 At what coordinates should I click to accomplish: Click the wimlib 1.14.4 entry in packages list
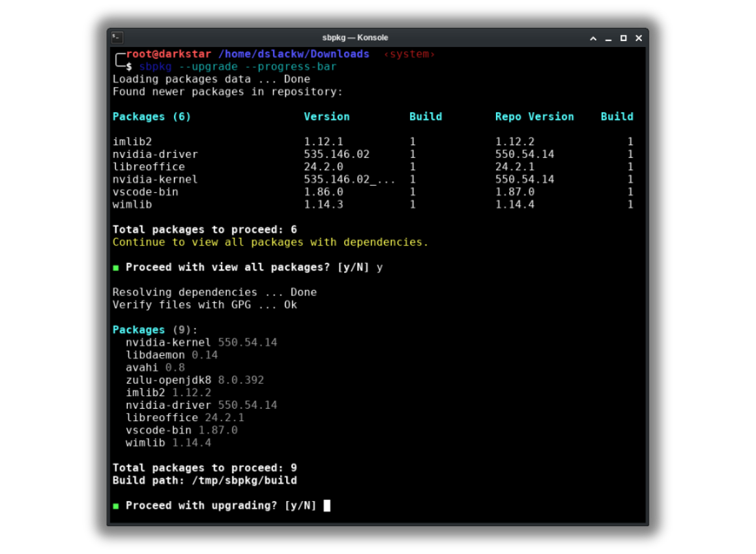click(168, 443)
